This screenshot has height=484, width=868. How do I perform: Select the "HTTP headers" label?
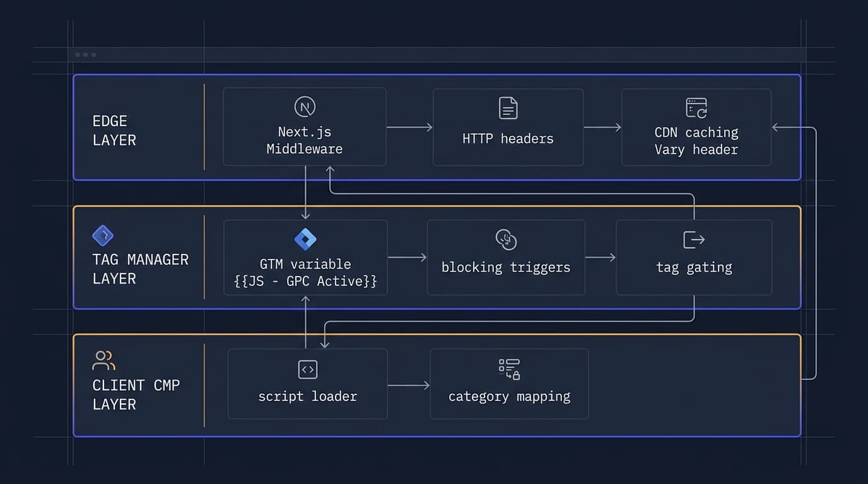coord(508,139)
